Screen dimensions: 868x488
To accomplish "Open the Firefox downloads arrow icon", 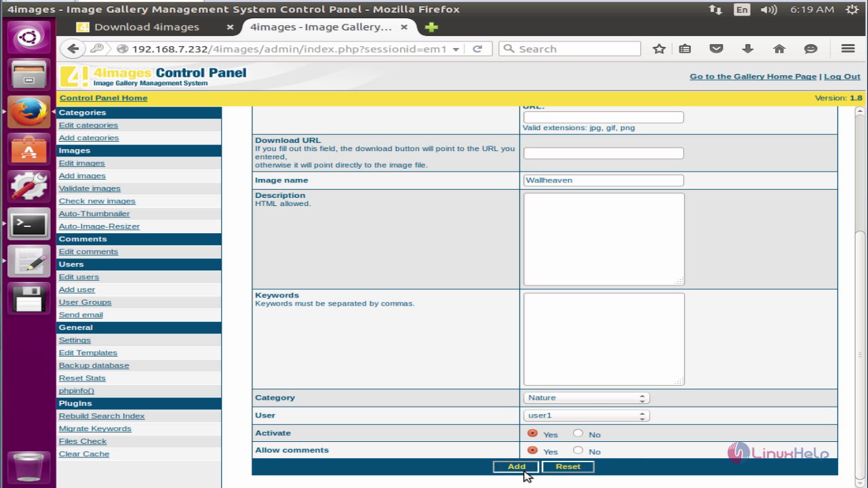I will tap(748, 49).
